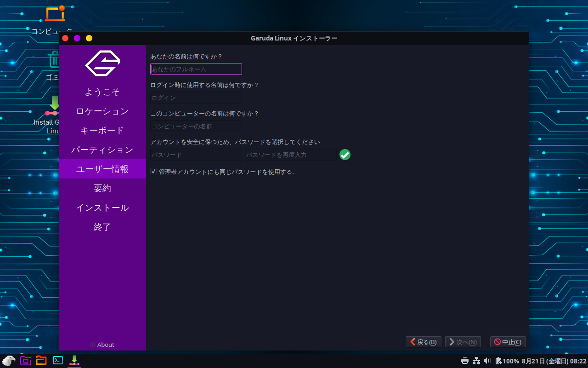
Task: Open the terminal from the taskbar
Action: [58, 361]
